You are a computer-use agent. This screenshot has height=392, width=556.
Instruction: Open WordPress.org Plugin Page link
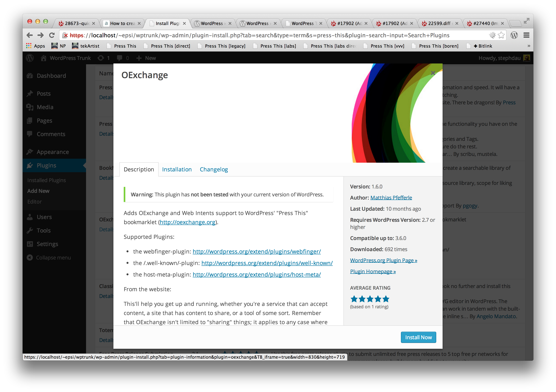click(383, 260)
